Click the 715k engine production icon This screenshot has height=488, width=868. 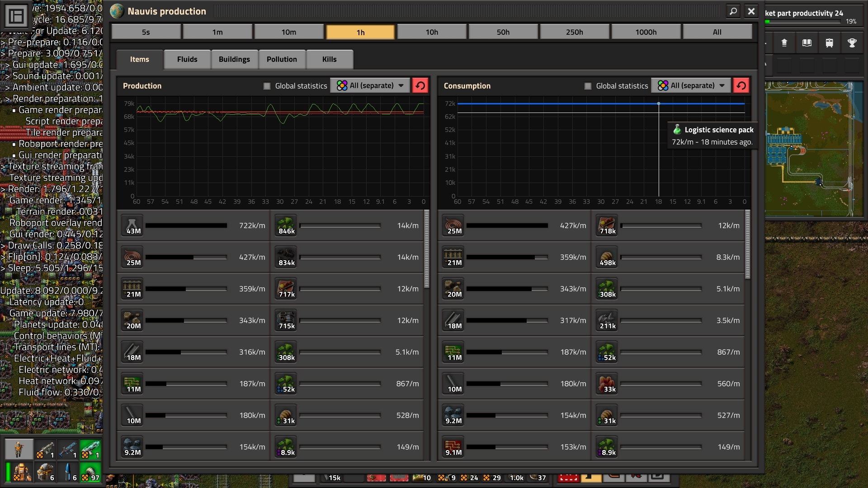pos(286,320)
